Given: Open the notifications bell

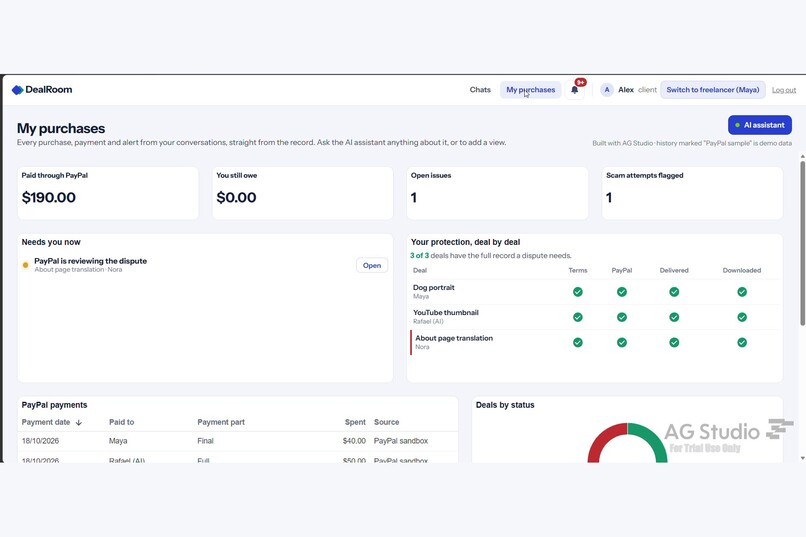Looking at the screenshot, I should (575, 90).
